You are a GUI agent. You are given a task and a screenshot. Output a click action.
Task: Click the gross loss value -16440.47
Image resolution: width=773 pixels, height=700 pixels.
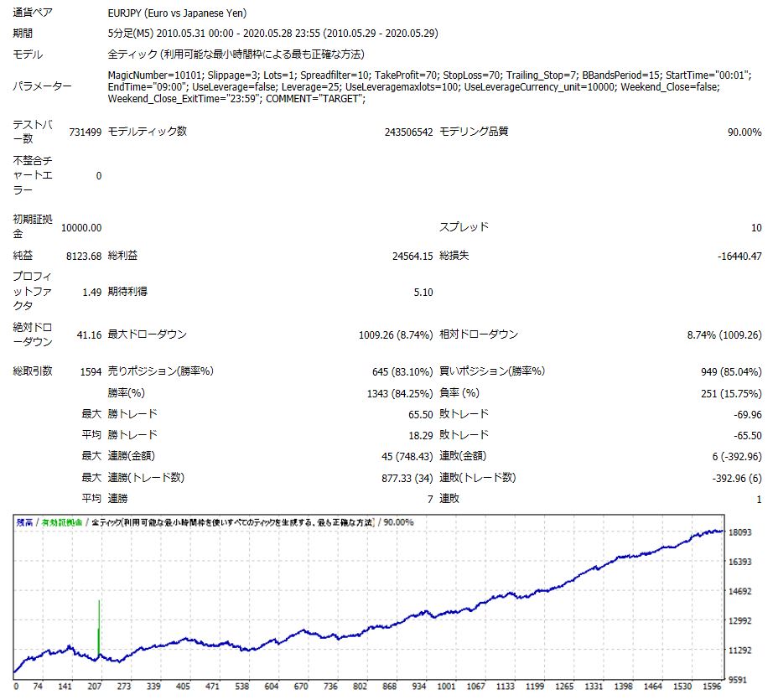739,257
